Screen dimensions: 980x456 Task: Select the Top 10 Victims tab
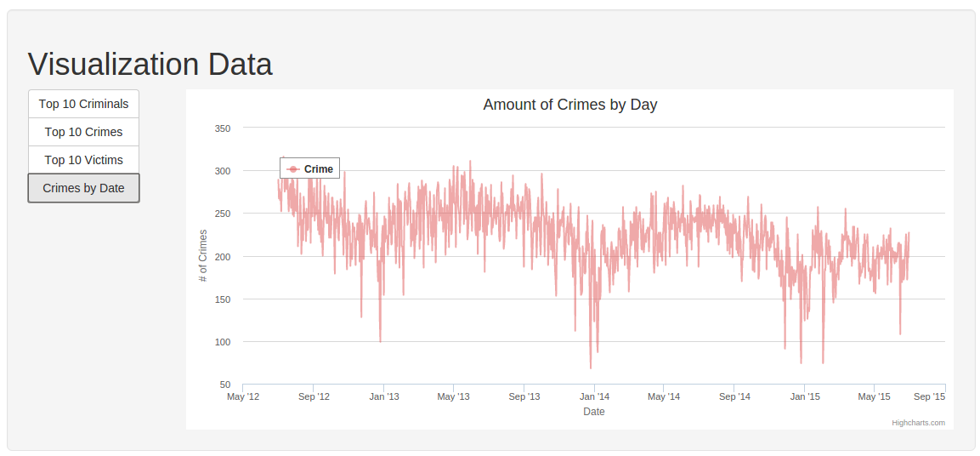coord(84,160)
